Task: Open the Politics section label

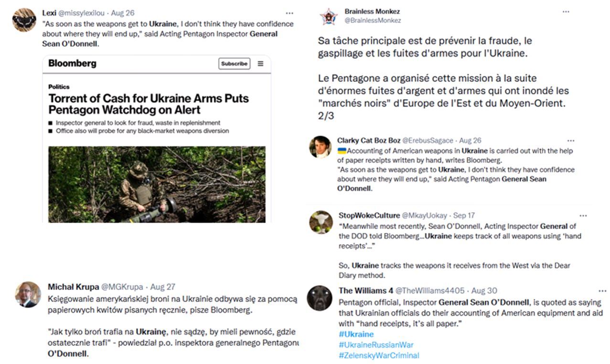Action: 59,87
